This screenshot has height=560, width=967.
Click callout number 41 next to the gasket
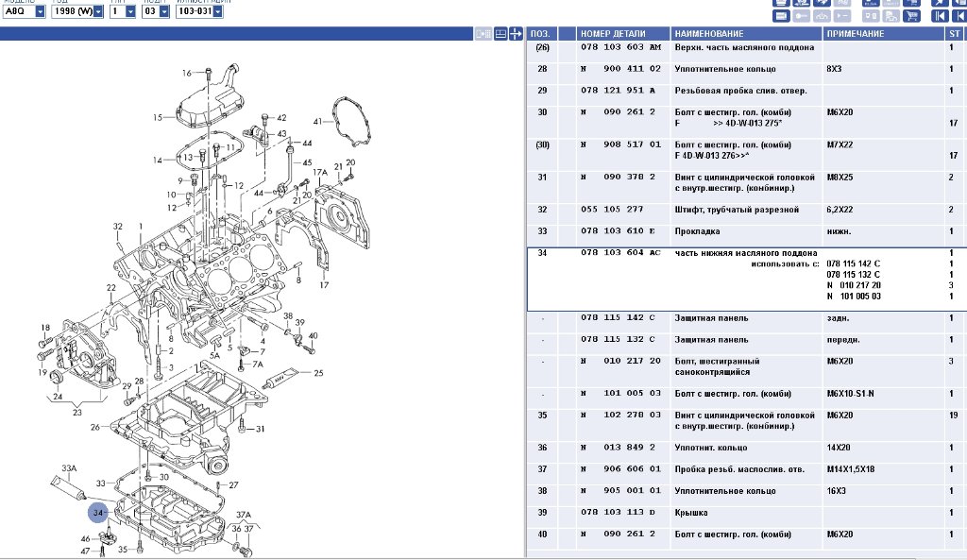click(317, 121)
